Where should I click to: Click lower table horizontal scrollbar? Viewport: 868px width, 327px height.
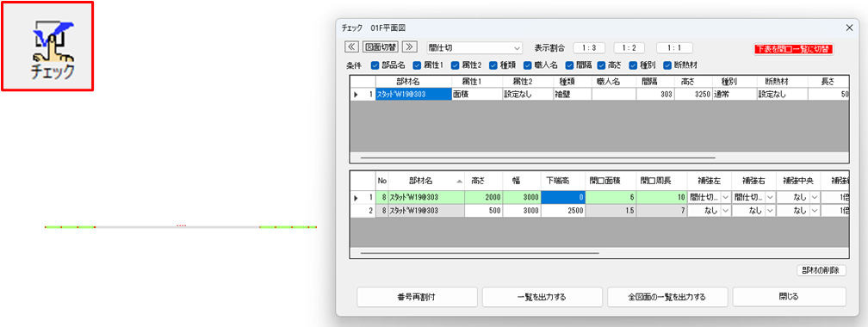pos(480,253)
